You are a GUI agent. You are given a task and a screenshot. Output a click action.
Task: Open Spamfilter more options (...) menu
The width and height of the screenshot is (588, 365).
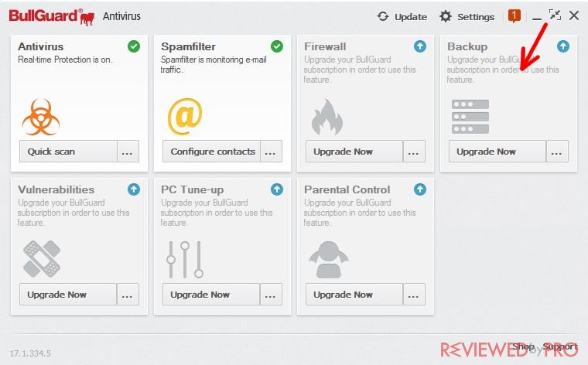pyautogui.click(x=271, y=152)
